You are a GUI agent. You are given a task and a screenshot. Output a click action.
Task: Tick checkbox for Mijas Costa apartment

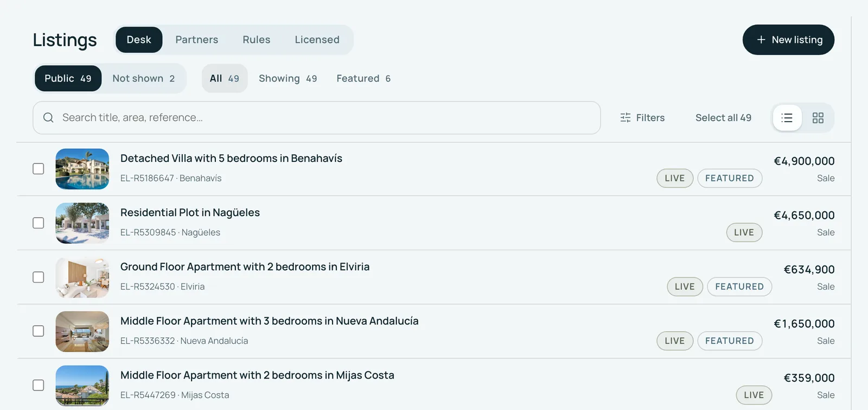[x=39, y=386]
